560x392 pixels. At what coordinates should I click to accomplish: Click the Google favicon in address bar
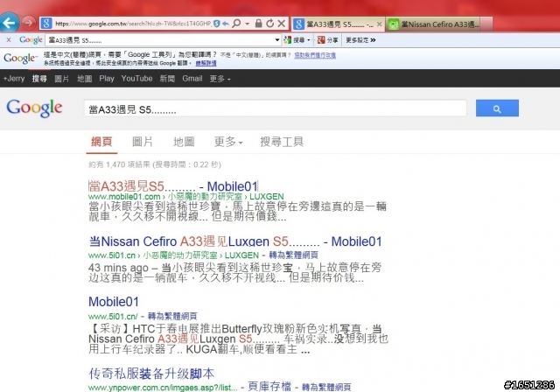click(x=46, y=24)
